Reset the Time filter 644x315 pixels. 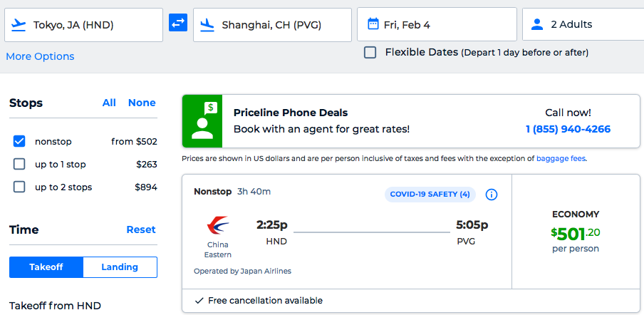coord(141,229)
